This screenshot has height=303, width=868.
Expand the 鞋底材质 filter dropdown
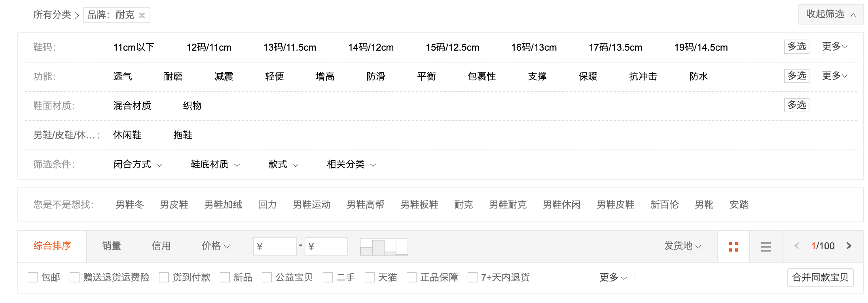tap(215, 164)
